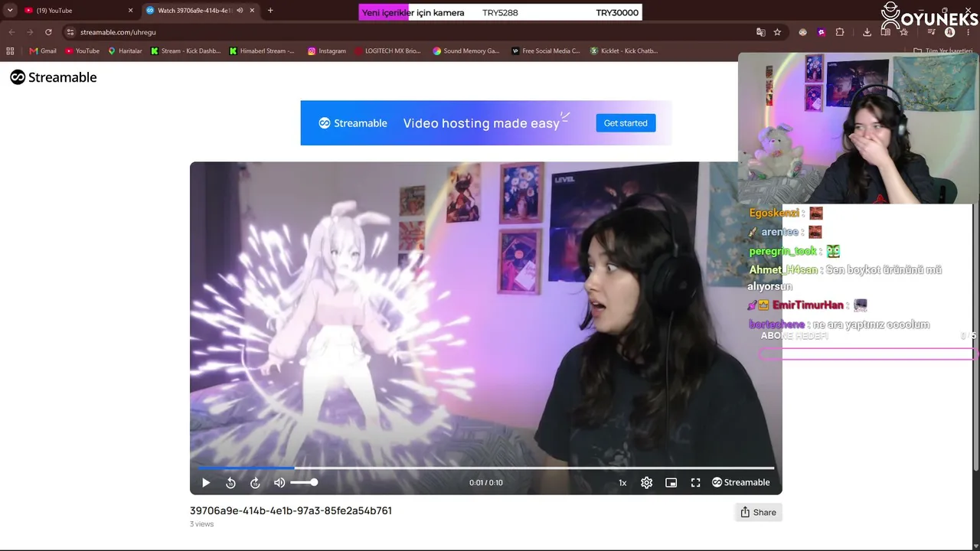Open the 1x playback speed menu
This screenshot has height=551, width=980.
coord(622,483)
